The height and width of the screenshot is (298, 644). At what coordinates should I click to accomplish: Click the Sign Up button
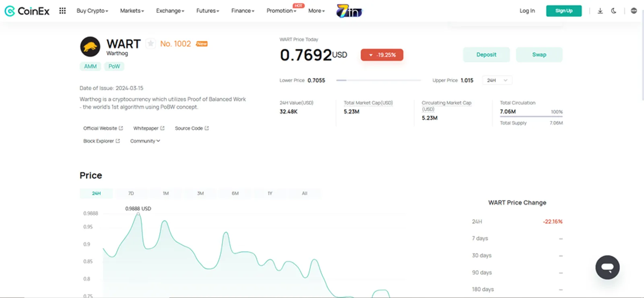pyautogui.click(x=563, y=11)
